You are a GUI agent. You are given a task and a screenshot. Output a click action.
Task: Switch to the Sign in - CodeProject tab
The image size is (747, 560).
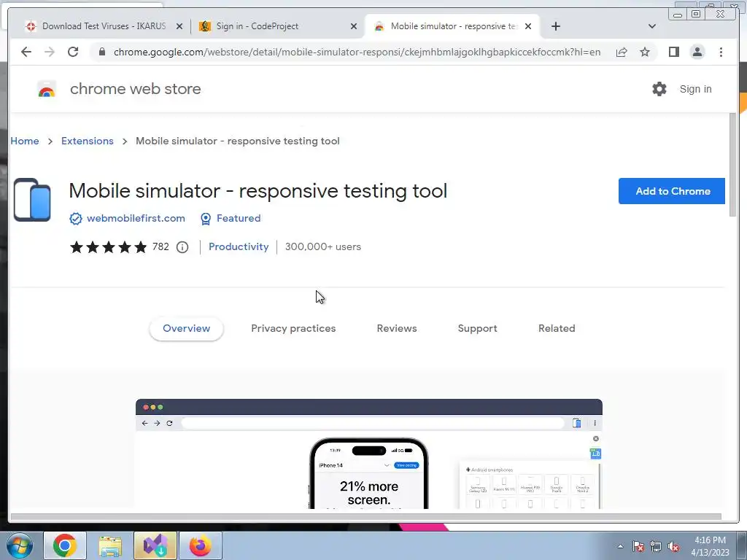278,26
